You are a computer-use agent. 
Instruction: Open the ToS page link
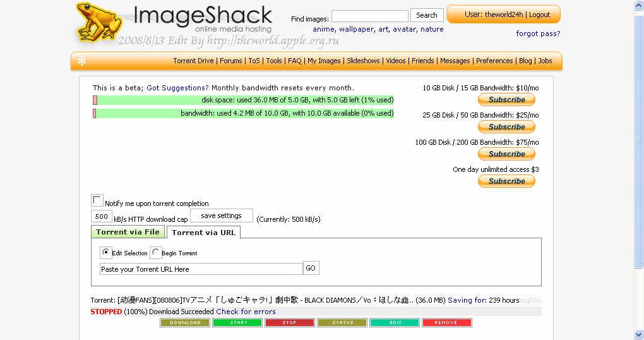pos(254,61)
